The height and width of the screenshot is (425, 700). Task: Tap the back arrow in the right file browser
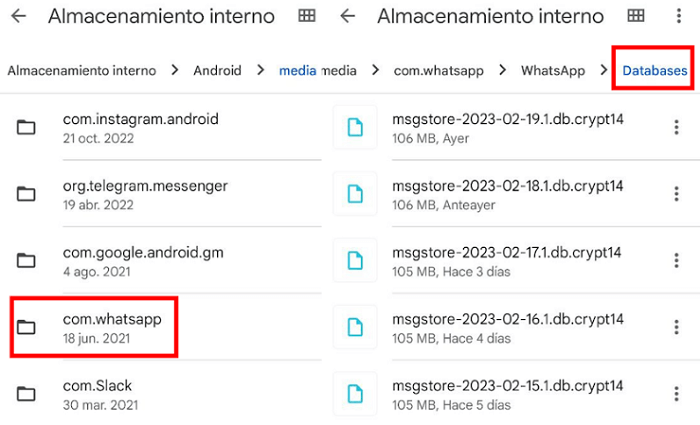click(x=347, y=16)
